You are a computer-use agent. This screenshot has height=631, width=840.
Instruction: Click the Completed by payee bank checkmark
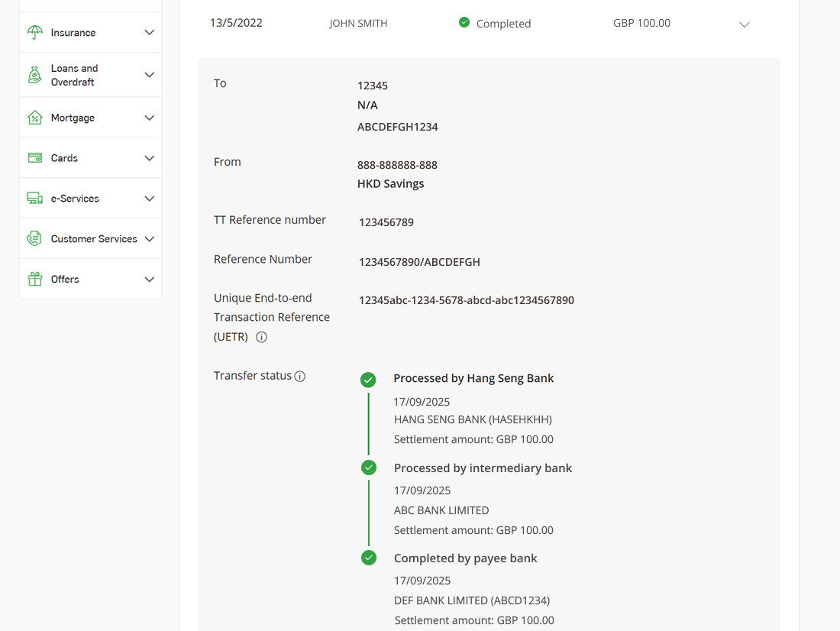[369, 558]
